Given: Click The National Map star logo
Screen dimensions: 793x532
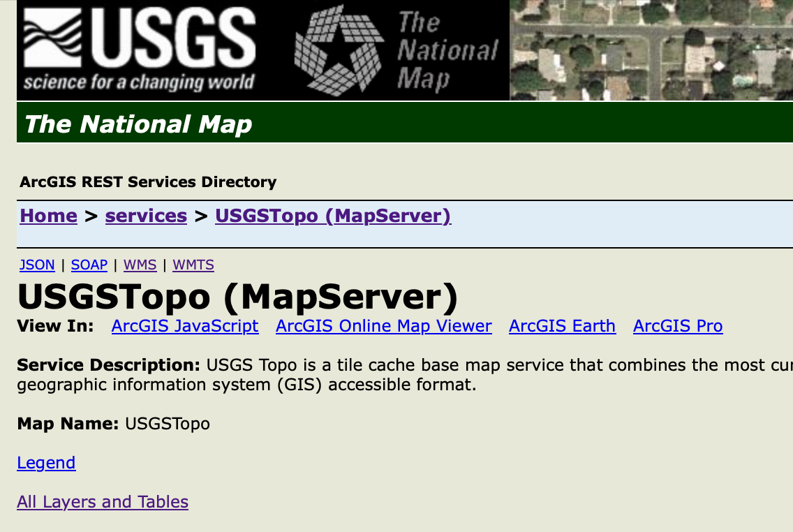Looking at the screenshot, I should point(338,50).
